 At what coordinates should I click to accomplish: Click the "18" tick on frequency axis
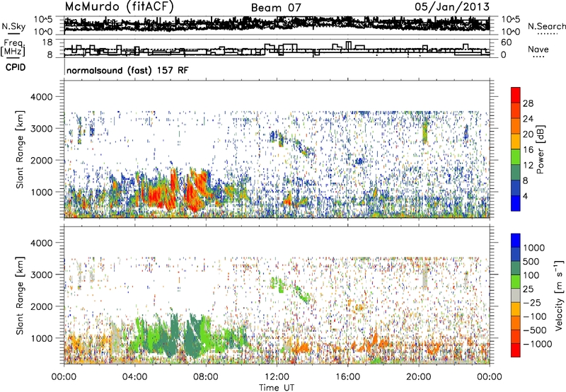coord(47,42)
